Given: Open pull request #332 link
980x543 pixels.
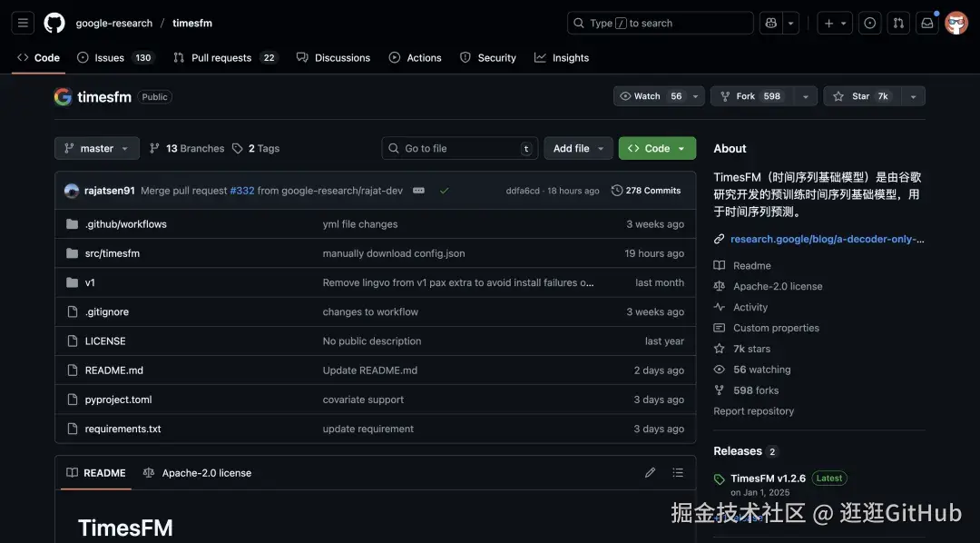Looking at the screenshot, I should pyautogui.click(x=242, y=191).
